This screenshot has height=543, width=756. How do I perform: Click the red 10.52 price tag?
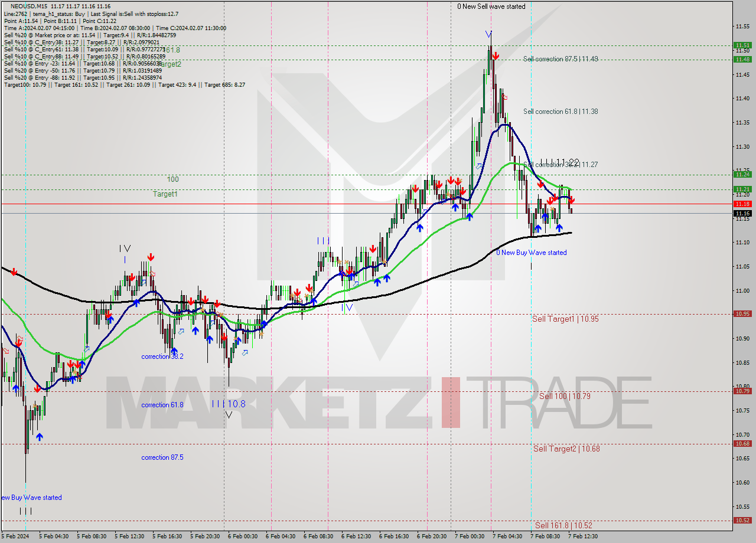pyautogui.click(x=742, y=520)
